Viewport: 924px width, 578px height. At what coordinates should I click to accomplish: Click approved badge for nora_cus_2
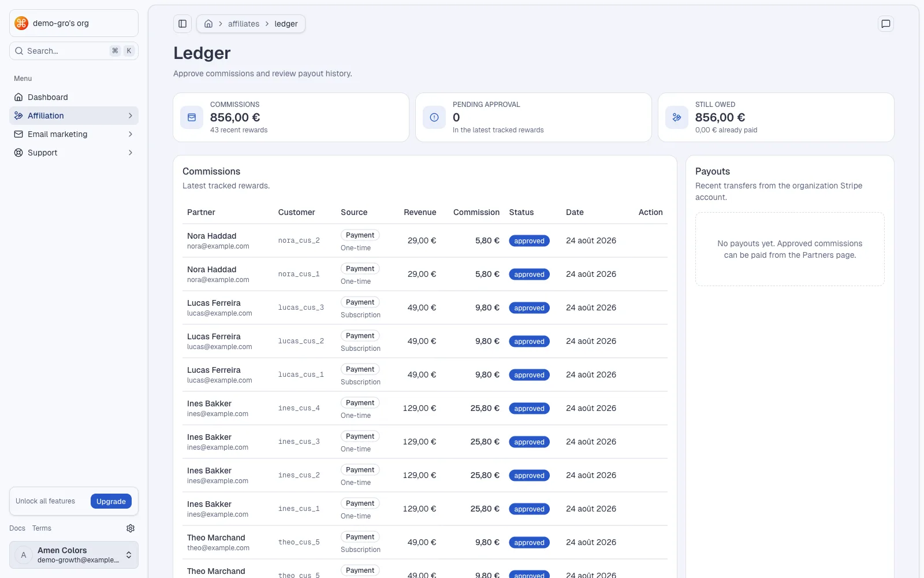529,241
